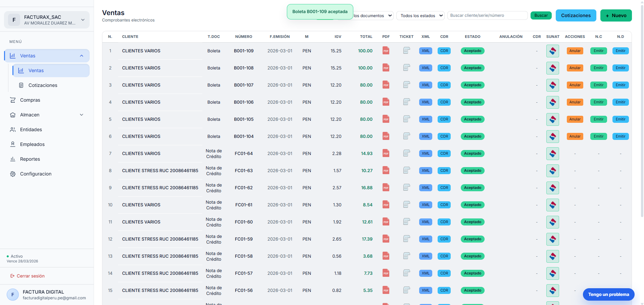
Task: Download XML for Boleta B001-105
Action: point(426,119)
